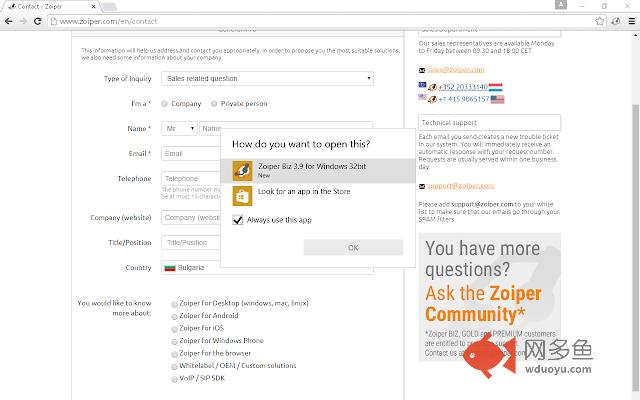Bookmark this page with the star icon
The height and width of the screenshot is (400, 640).
(x=599, y=21)
